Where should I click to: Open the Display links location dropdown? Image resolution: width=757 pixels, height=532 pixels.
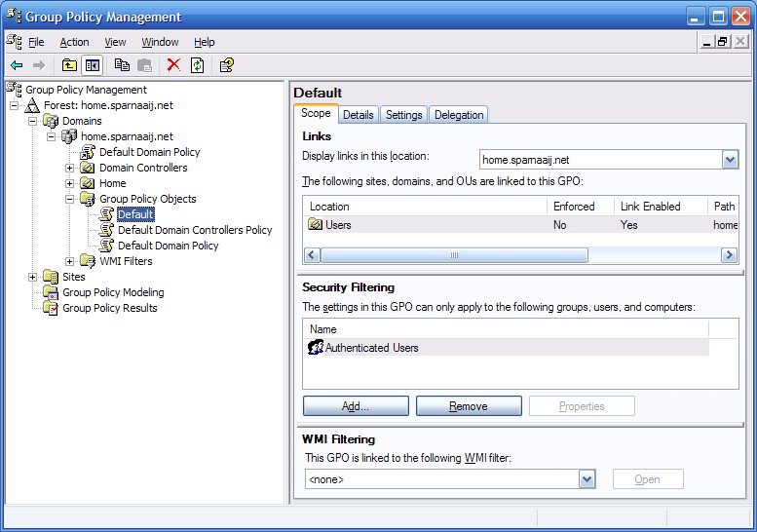[730, 160]
